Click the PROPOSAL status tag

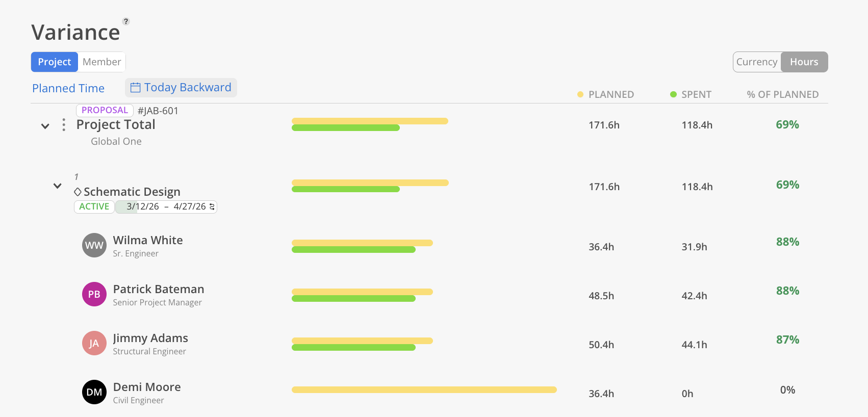pyautogui.click(x=105, y=110)
